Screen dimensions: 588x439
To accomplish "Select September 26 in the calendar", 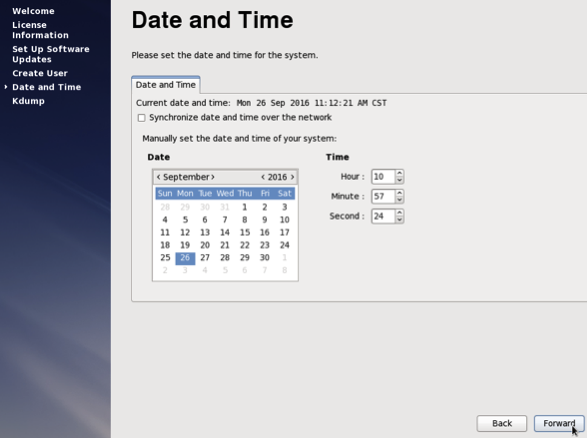I will [185, 258].
